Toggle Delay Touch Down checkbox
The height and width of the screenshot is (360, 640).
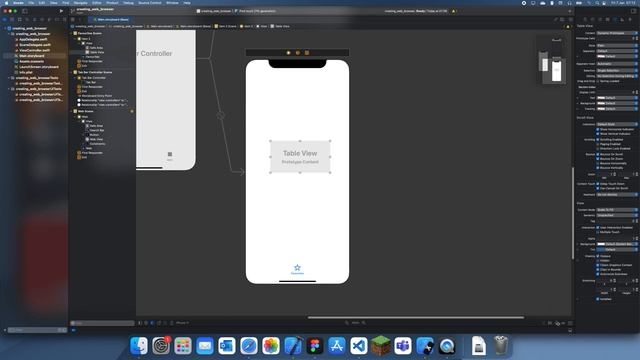click(x=598, y=184)
